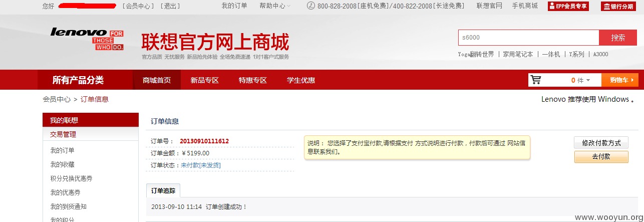Click the Yoga翻转世界 hot search link
The image size is (644, 222).
pos(476,54)
